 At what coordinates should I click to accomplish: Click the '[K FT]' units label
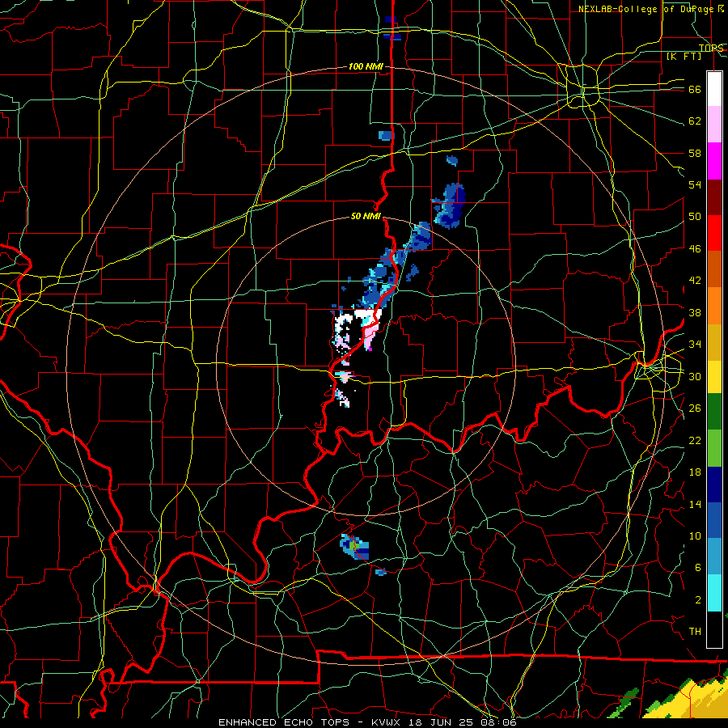pos(684,56)
